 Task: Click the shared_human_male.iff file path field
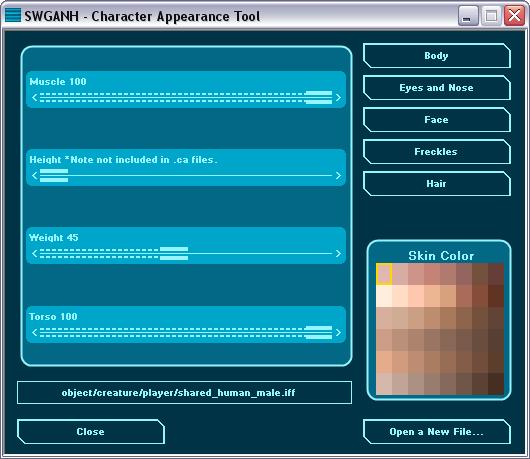point(185,393)
